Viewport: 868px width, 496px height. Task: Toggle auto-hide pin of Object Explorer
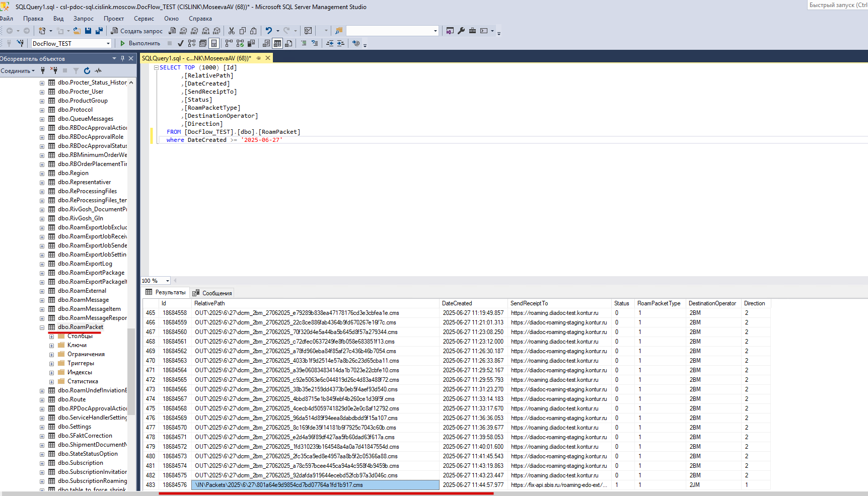(x=122, y=58)
